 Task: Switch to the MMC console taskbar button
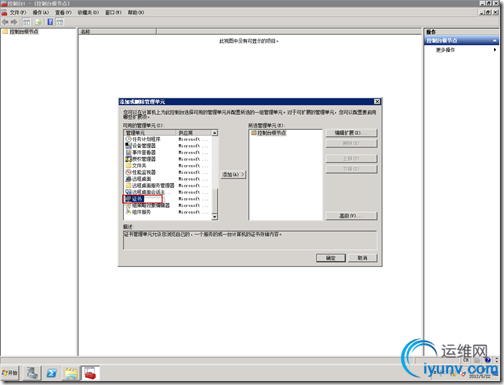[x=90, y=373]
